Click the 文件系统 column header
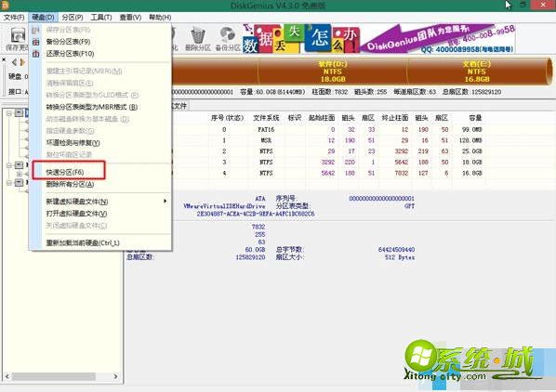Screen dimensions: 556x392 click(266, 118)
